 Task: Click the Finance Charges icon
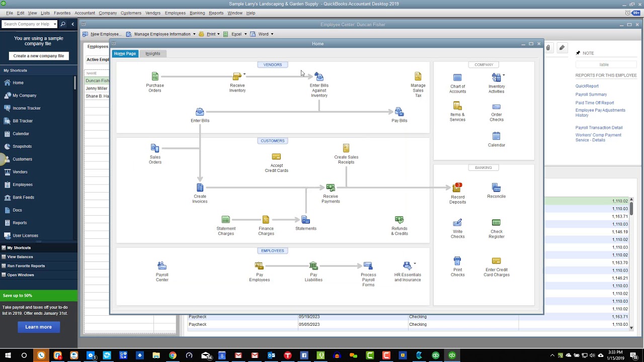pos(266,220)
